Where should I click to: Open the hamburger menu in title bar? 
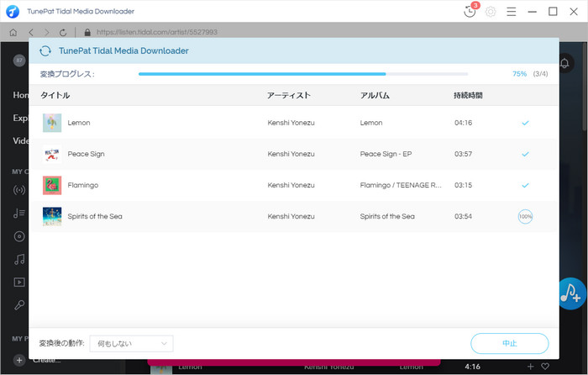(x=511, y=12)
